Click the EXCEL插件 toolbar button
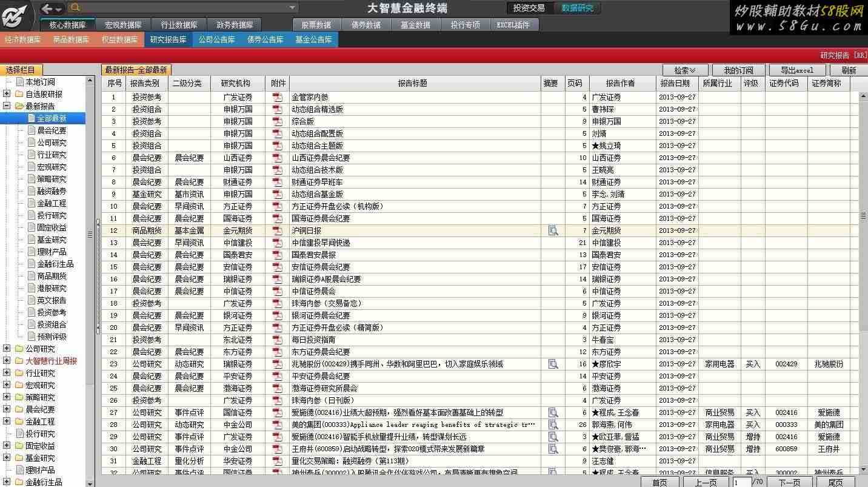 coord(513,25)
